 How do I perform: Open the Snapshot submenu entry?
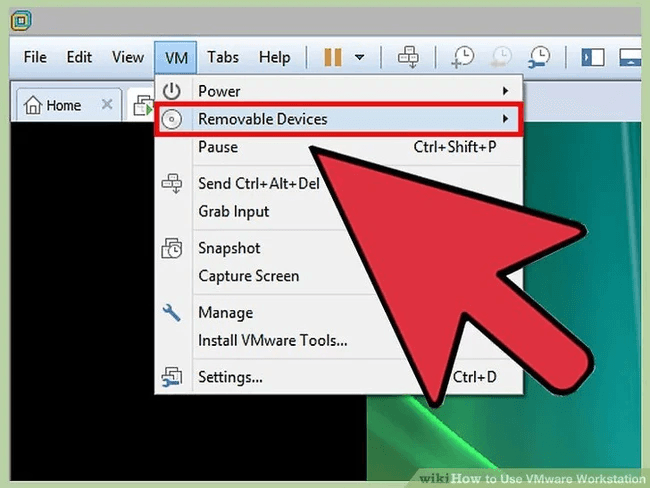tap(229, 248)
